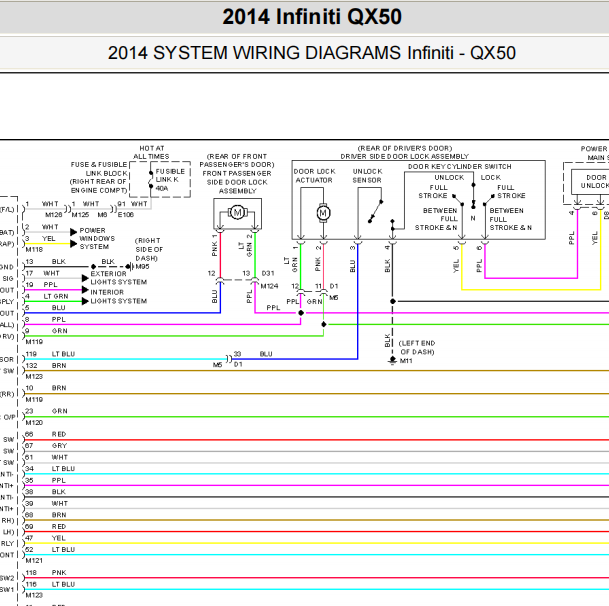609x606 pixels.
Task: Click the '4 LT GRN' wire label
Action: pos(47,296)
